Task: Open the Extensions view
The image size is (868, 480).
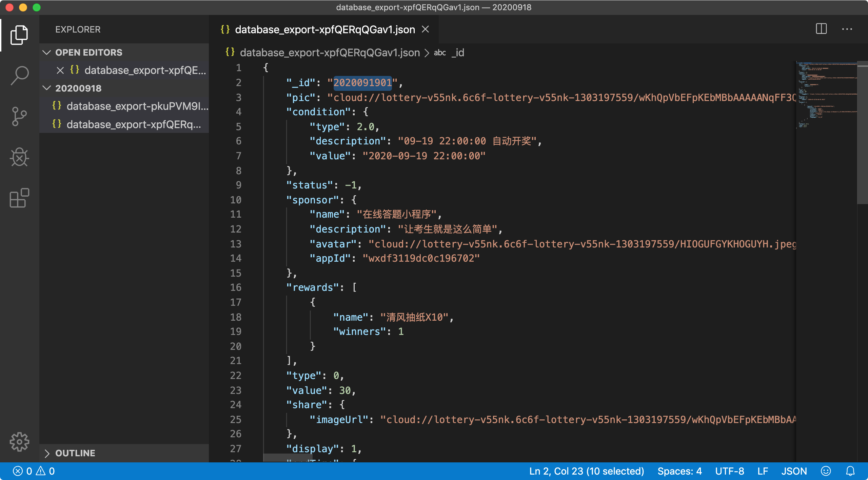Action: click(x=19, y=198)
